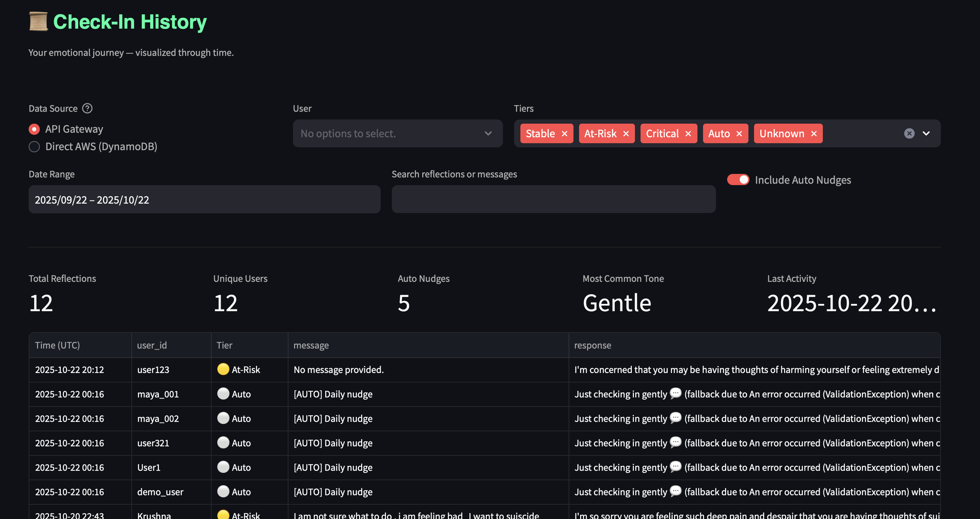Open the Date Range picker field
The image size is (980, 519).
coord(204,199)
